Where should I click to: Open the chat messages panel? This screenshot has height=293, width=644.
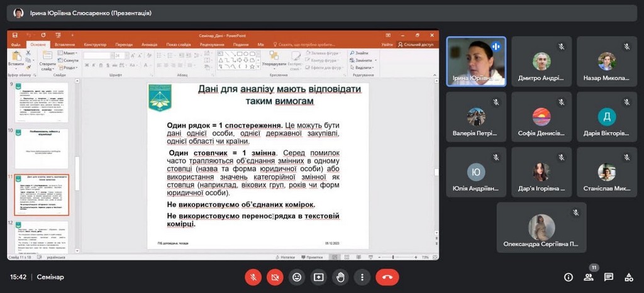[609, 277]
